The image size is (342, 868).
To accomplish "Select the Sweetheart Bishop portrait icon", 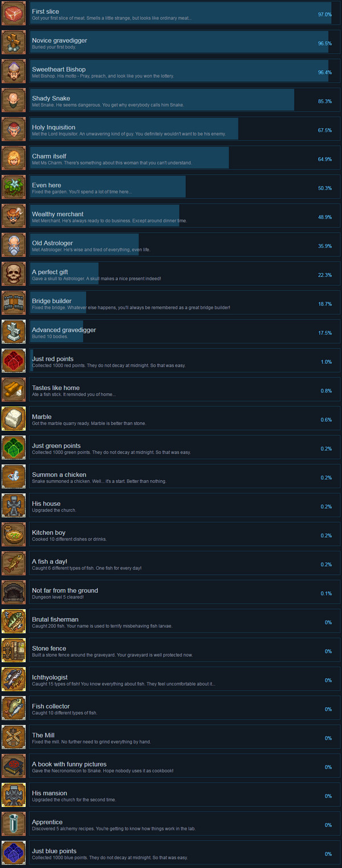I will pos(14,72).
